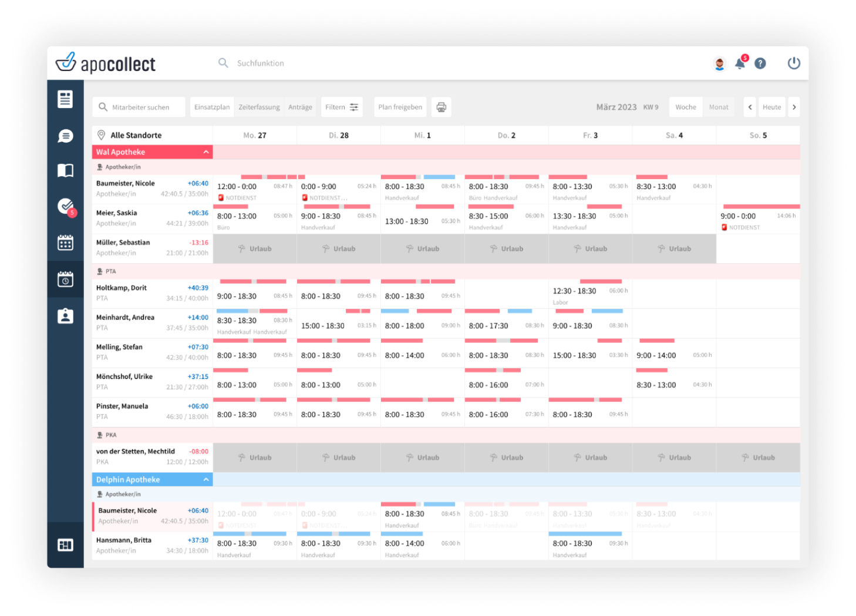The height and width of the screenshot is (616, 856).
Task: Click the notification bell icon
Action: click(x=740, y=63)
